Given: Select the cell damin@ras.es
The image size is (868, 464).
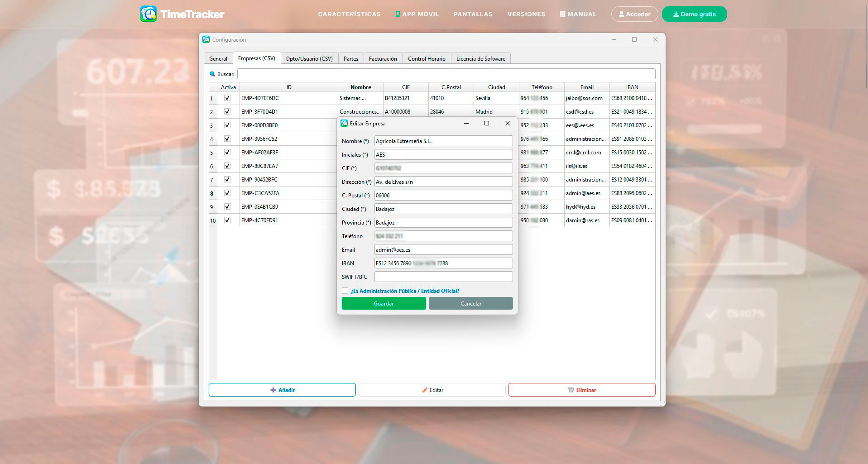Looking at the screenshot, I should coord(587,220).
